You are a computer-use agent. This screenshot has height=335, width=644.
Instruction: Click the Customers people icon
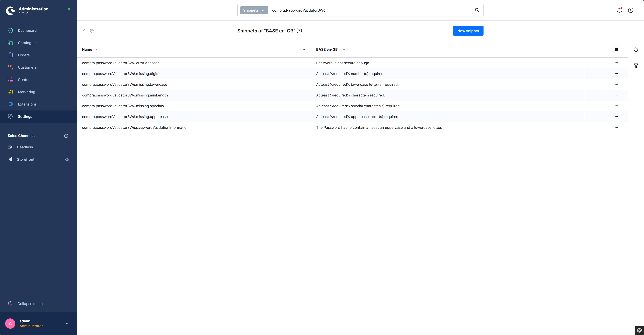point(10,67)
